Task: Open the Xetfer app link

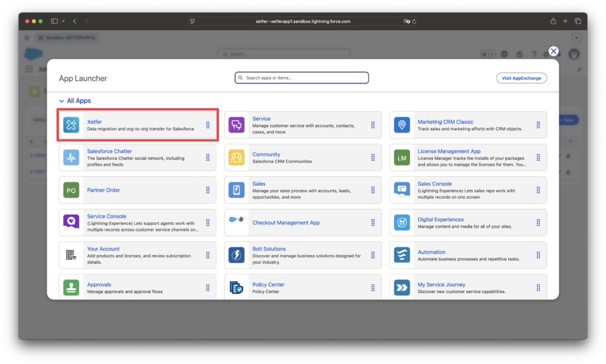Action: coord(94,122)
